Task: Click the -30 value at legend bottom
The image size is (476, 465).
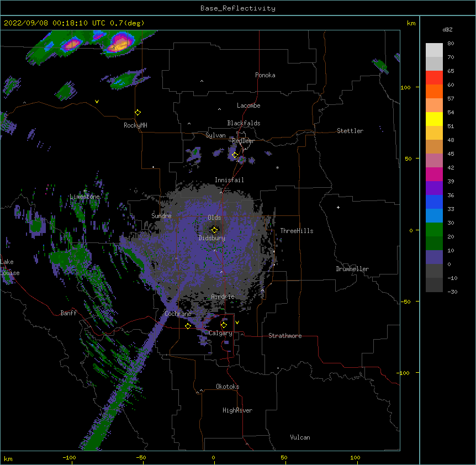Action: [452, 292]
